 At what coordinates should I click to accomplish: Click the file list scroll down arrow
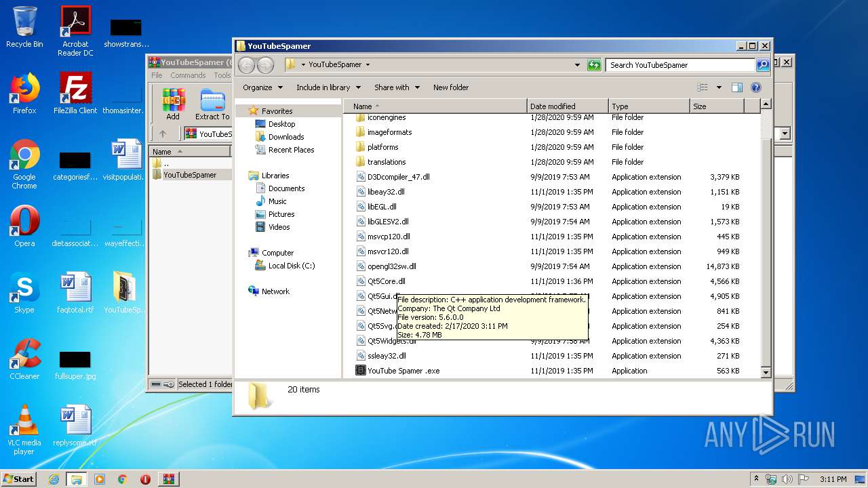tap(766, 372)
